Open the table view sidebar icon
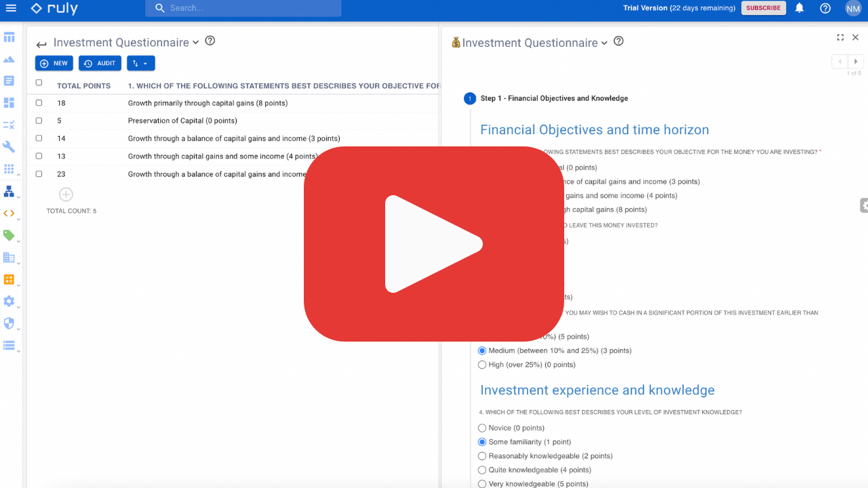The width and height of the screenshot is (868, 488). (x=9, y=37)
